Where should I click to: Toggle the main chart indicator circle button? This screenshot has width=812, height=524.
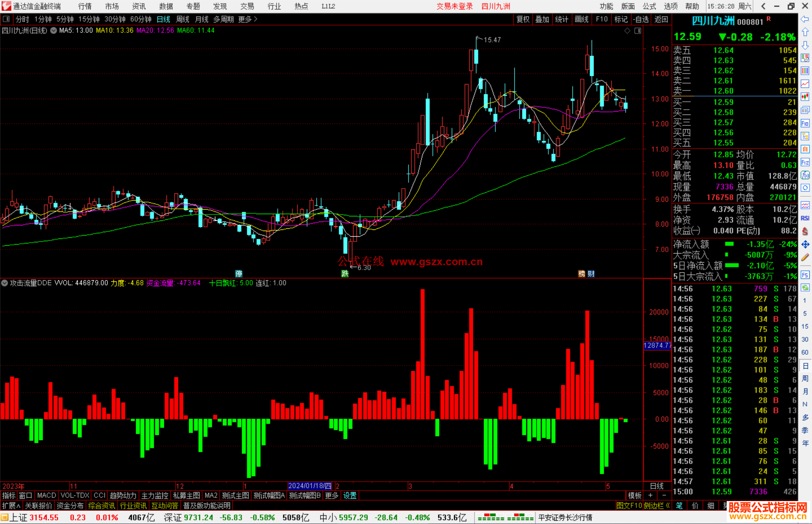click(54, 30)
